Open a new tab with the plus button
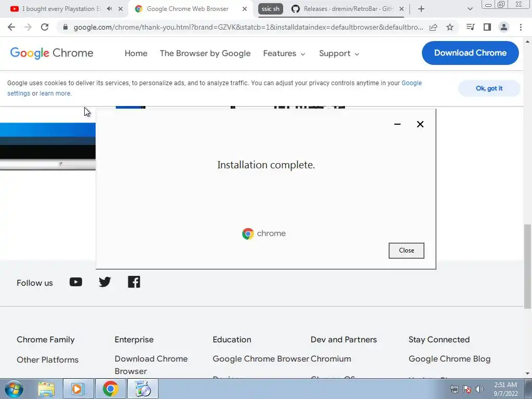Image resolution: width=532 pixels, height=399 pixels. coord(421,9)
